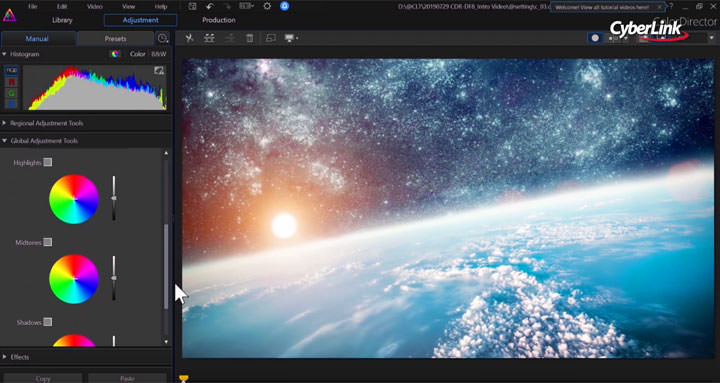Click the histogram color wheel icon
This screenshot has width=720, height=383.
point(115,54)
